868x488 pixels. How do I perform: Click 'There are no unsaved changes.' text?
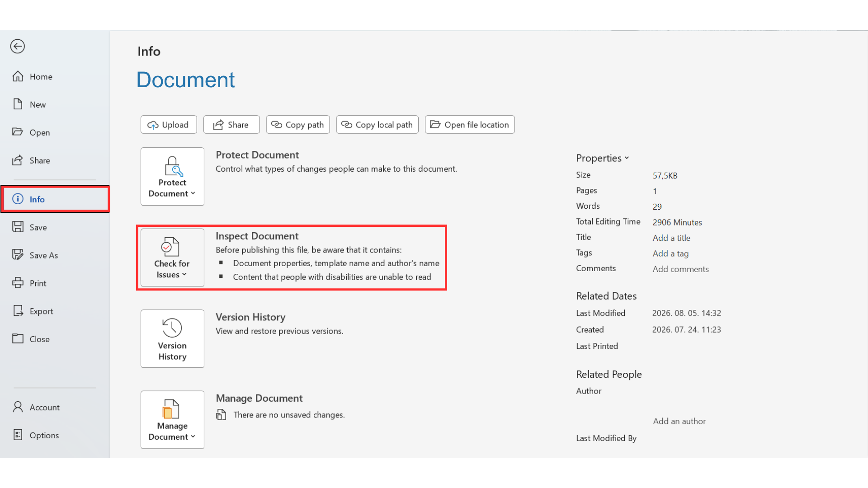pyautogui.click(x=289, y=415)
